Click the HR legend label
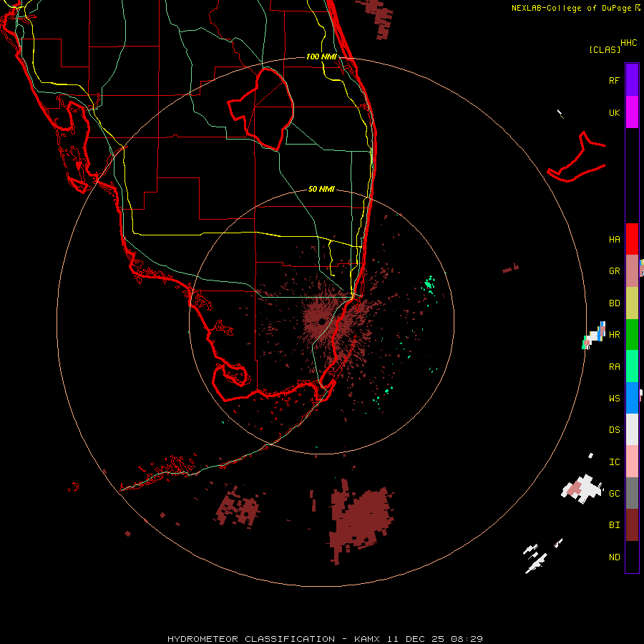The width and height of the screenshot is (644, 644). [614, 335]
